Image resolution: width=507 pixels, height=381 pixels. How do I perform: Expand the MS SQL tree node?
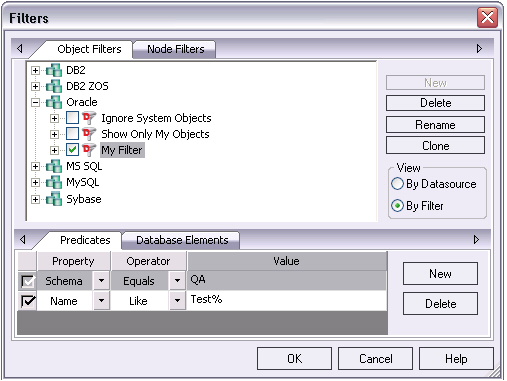click(35, 166)
